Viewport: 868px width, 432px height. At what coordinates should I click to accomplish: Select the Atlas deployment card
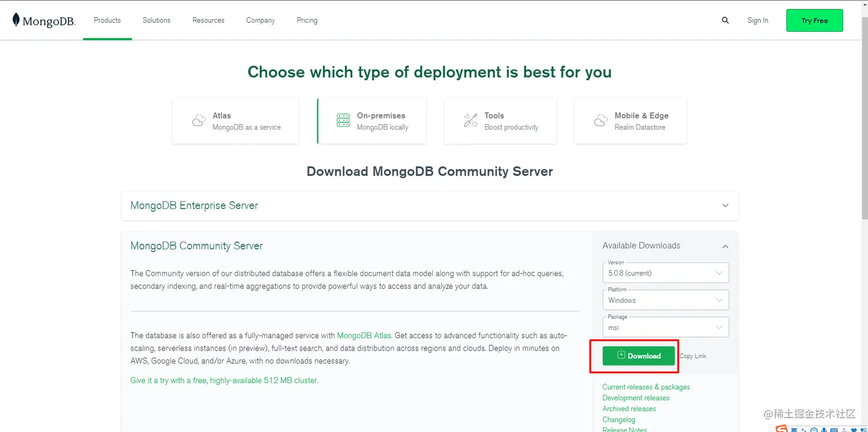coord(236,120)
